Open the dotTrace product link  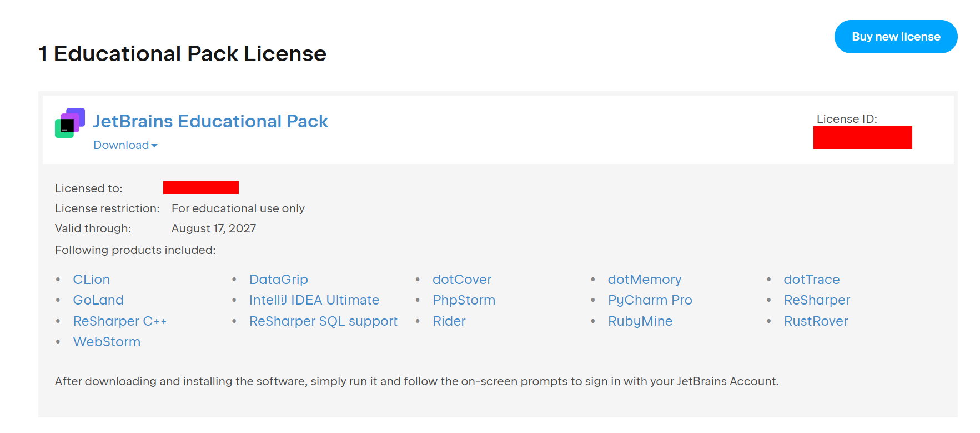point(812,280)
